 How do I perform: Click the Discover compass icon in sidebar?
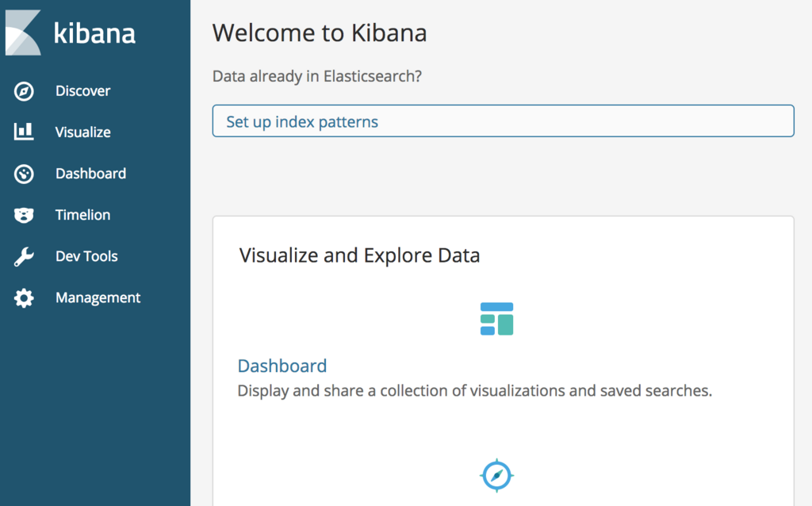[24, 91]
